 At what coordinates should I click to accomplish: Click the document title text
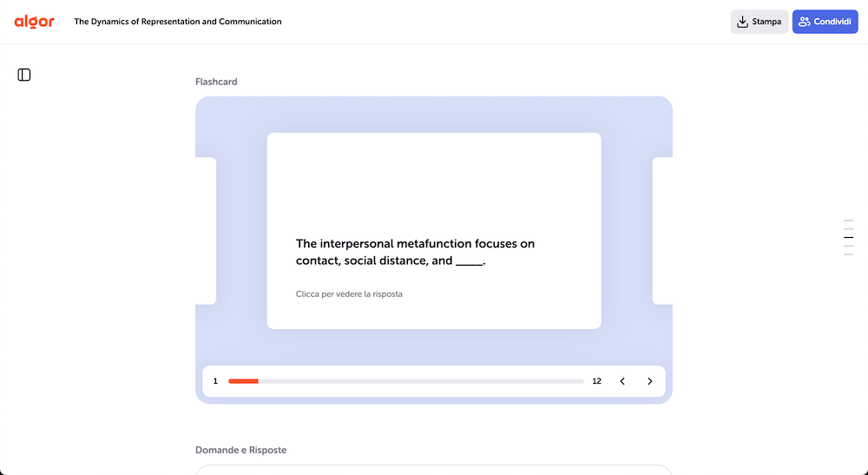coord(178,22)
